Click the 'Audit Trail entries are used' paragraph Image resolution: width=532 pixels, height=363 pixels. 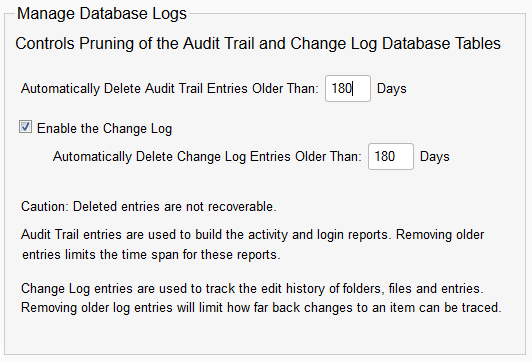tap(253, 245)
